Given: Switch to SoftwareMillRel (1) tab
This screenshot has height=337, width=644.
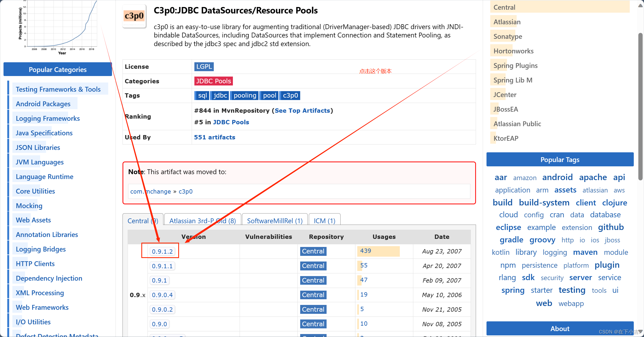Looking at the screenshot, I should (x=275, y=221).
